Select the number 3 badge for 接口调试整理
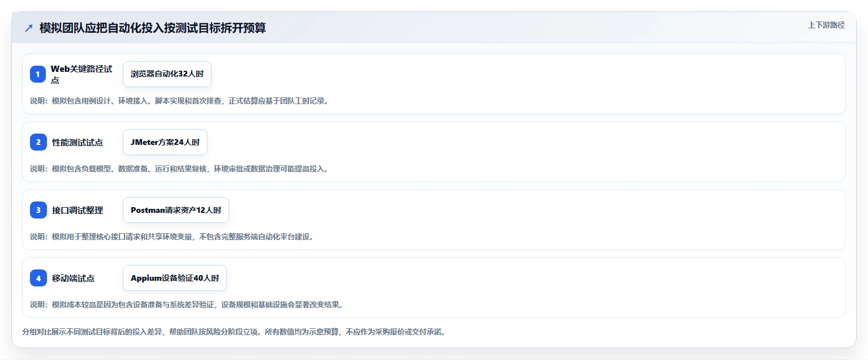 38,210
